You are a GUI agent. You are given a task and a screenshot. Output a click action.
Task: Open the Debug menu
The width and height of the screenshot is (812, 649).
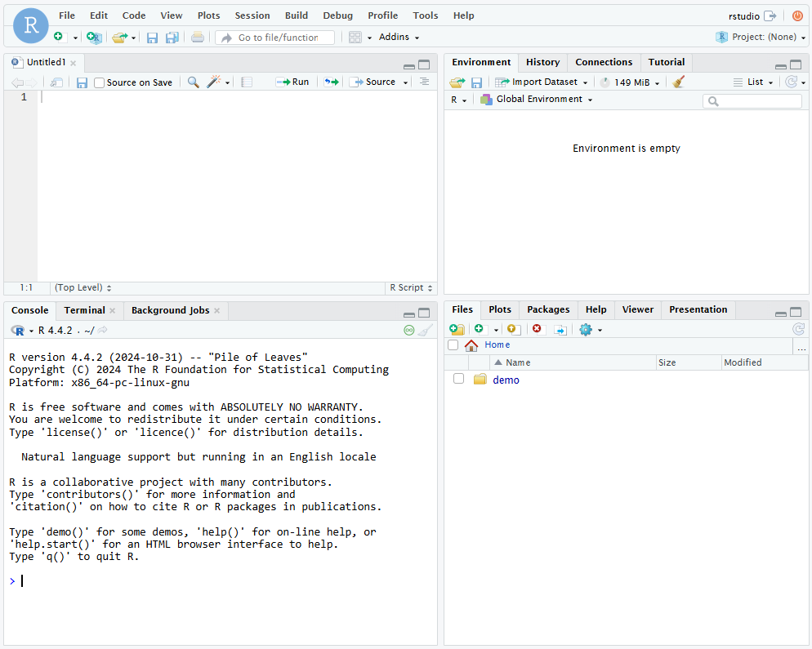tap(337, 16)
